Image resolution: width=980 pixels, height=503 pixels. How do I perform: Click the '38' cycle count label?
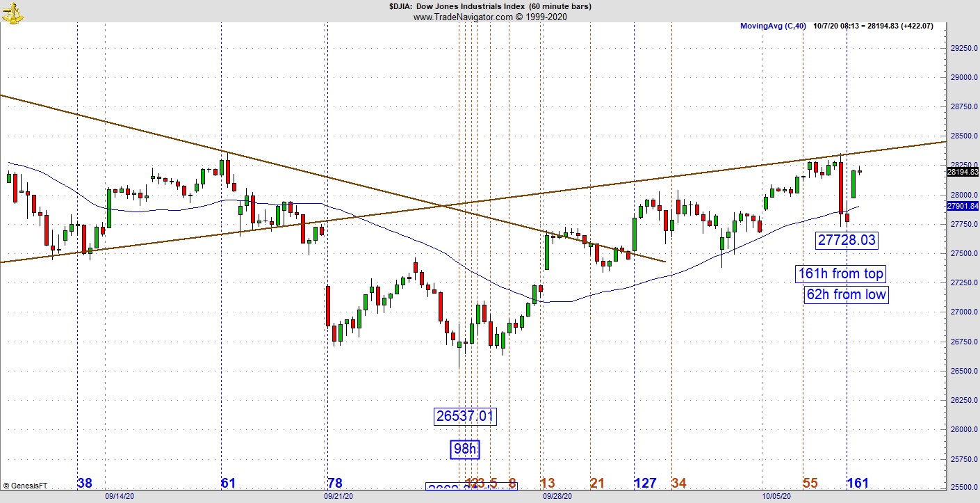[85, 481]
